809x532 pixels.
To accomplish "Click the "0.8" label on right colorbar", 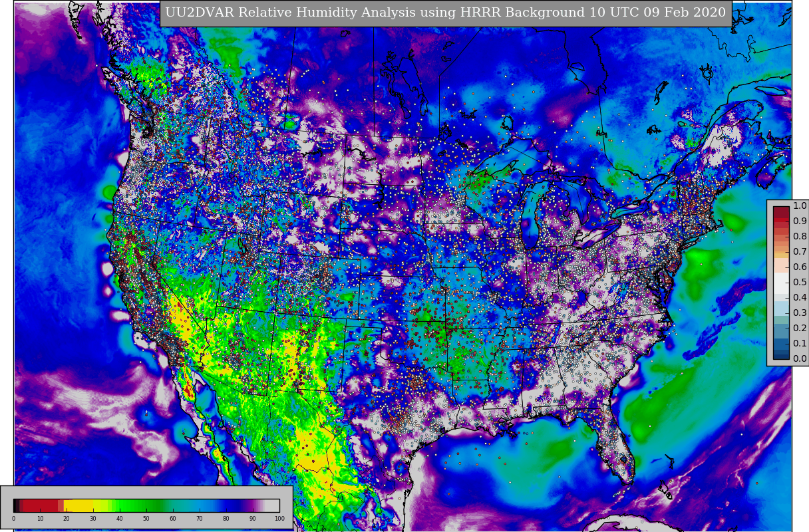I will 800,236.
